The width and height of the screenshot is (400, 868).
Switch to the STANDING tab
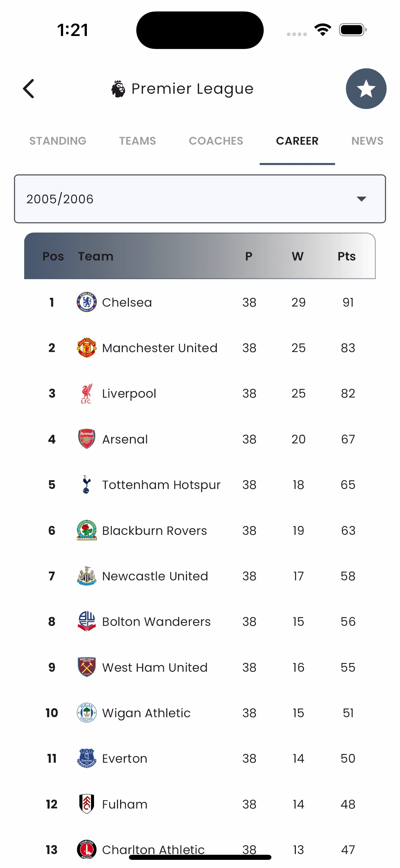[x=58, y=141]
